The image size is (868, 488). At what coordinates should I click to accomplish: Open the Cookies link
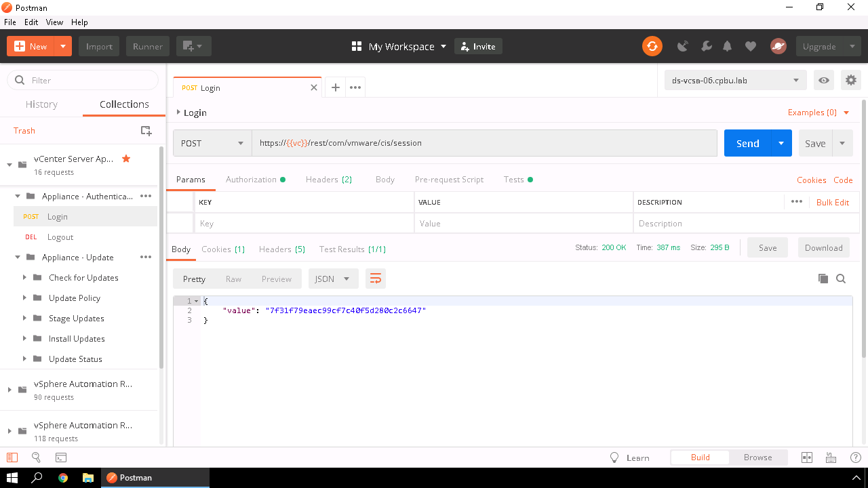coord(811,180)
